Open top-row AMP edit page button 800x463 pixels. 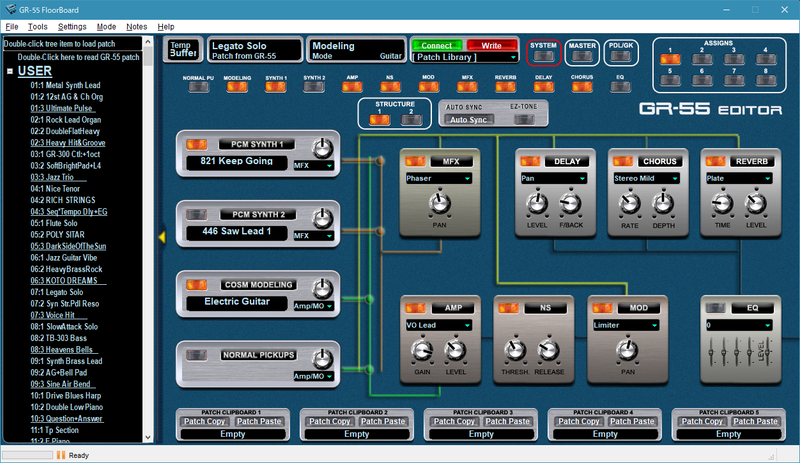[x=352, y=87]
